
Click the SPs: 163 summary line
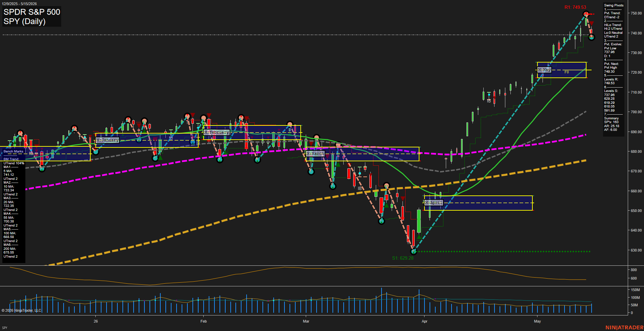pyautogui.click(x=611, y=122)
